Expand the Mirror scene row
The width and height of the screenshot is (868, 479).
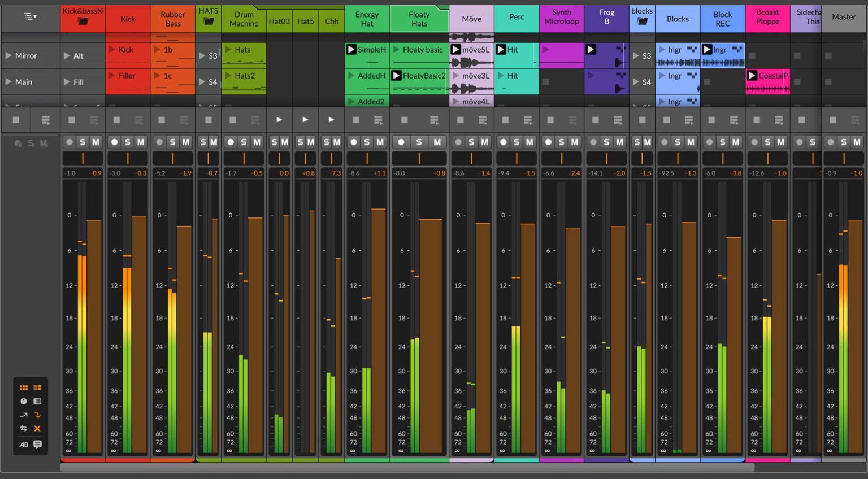click(8, 55)
